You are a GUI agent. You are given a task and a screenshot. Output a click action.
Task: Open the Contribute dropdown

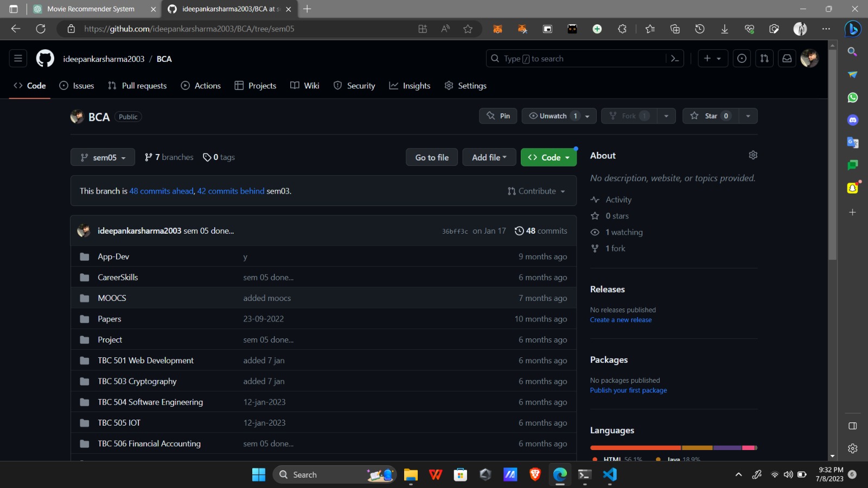pos(537,191)
